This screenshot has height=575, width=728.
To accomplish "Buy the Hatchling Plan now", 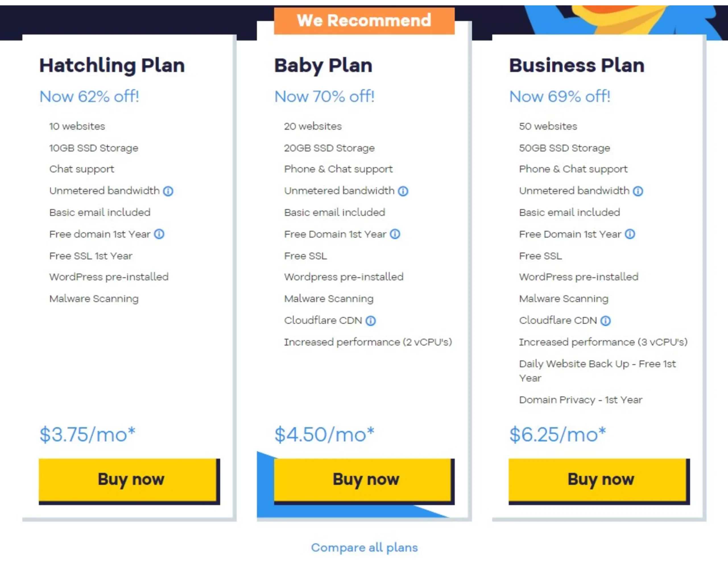I will [129, 481].
